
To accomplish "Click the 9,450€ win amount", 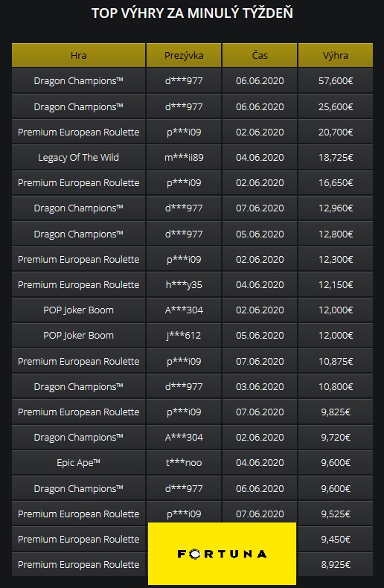I will (x=336, y=540).
